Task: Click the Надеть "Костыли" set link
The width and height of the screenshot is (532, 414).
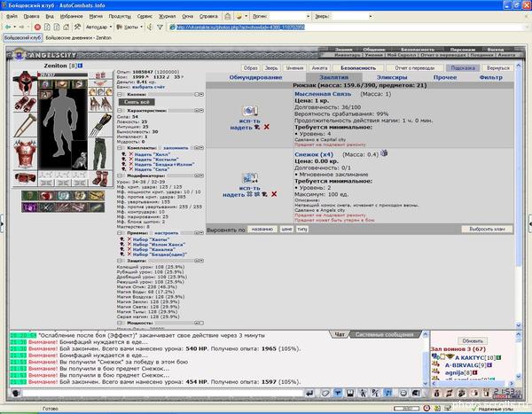Action: pyautogui.click(x=156, y=160)
